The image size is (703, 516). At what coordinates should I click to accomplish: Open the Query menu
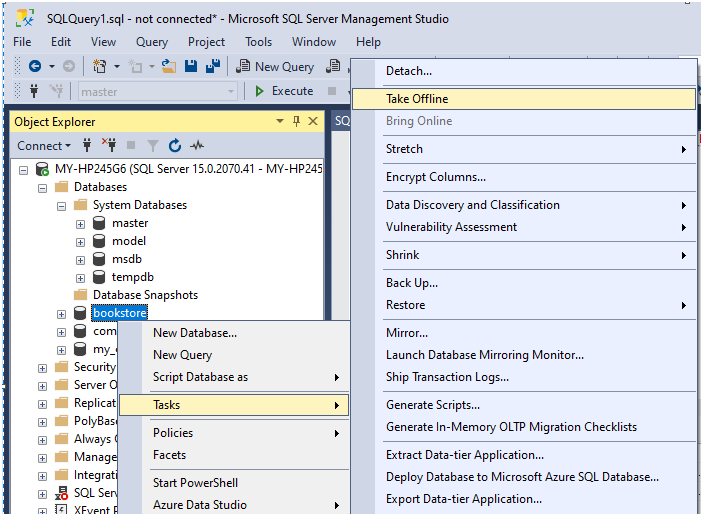(152, 42)
